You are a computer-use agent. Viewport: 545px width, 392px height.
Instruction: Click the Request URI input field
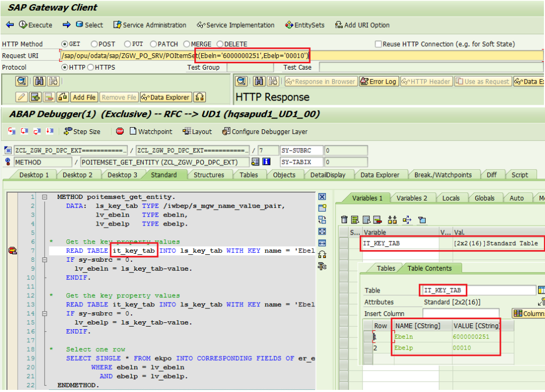301,55
